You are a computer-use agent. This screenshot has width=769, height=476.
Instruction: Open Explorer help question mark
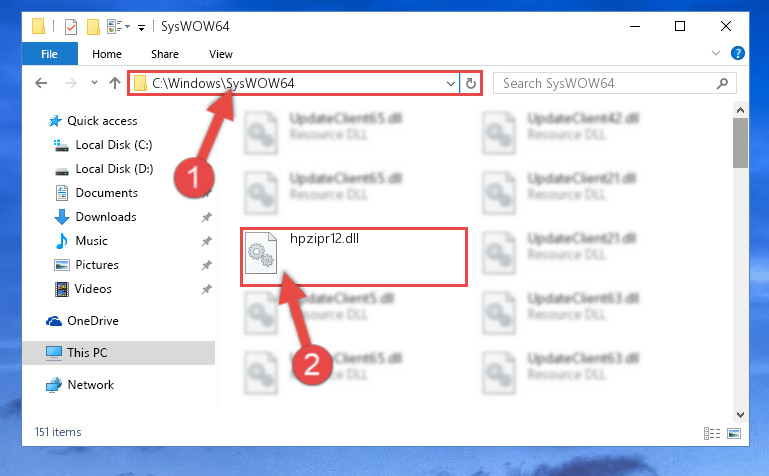click(x=737, y=53)
